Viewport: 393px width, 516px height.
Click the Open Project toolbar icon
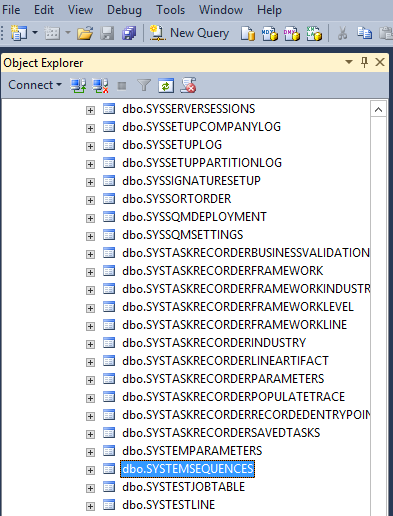point(52,33)
